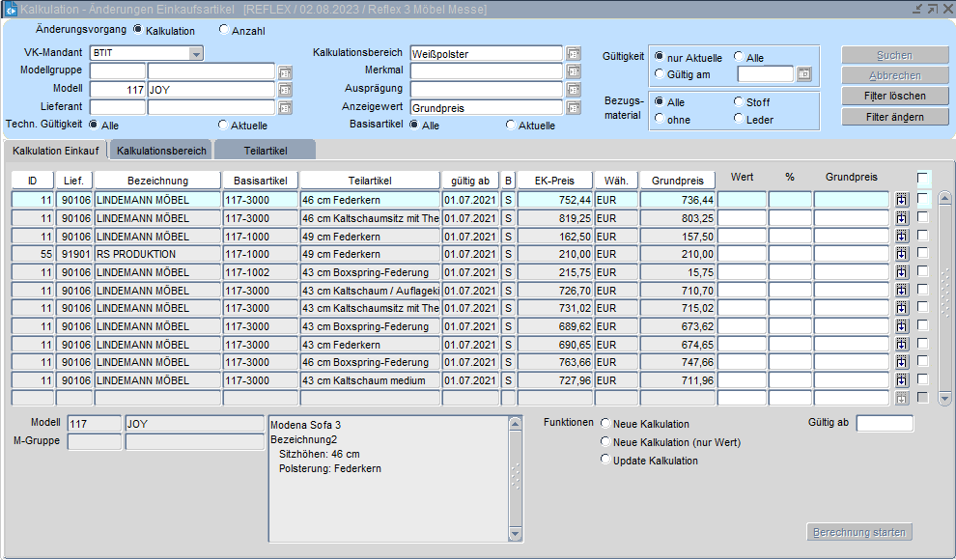Image resolution: width=956 pixels, height=560 pixels.
Task: Click lookup icon beside Merkmal field
Action: (574, 71)
